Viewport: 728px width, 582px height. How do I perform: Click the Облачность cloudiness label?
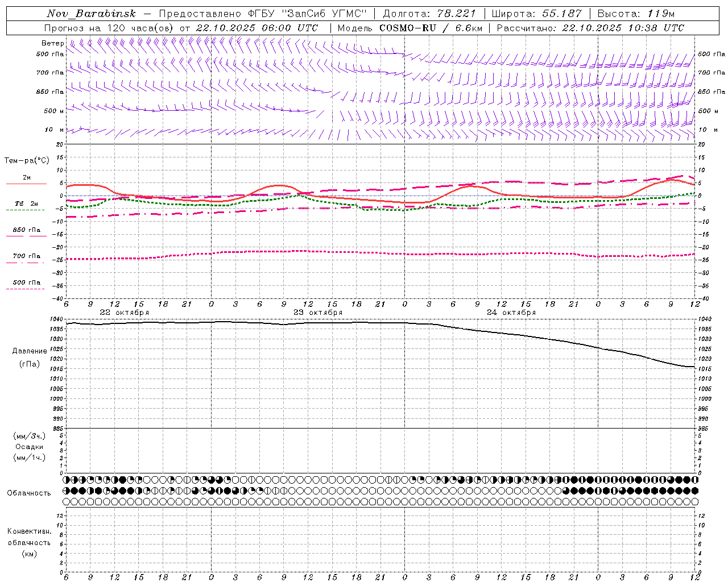pyautogui.click(x=29, y=493)
